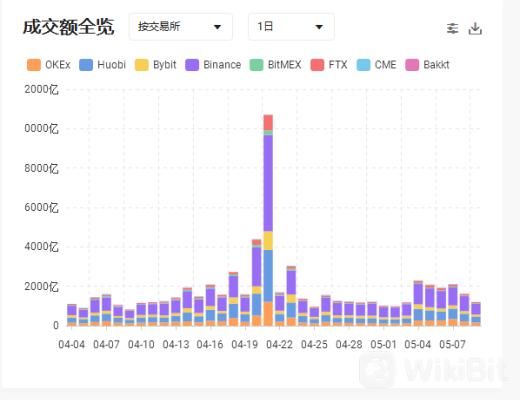The width and height of the screenshot is (520, 400).
Task: Click the 04-28 axis date label
Action: (x=349, y=344)
